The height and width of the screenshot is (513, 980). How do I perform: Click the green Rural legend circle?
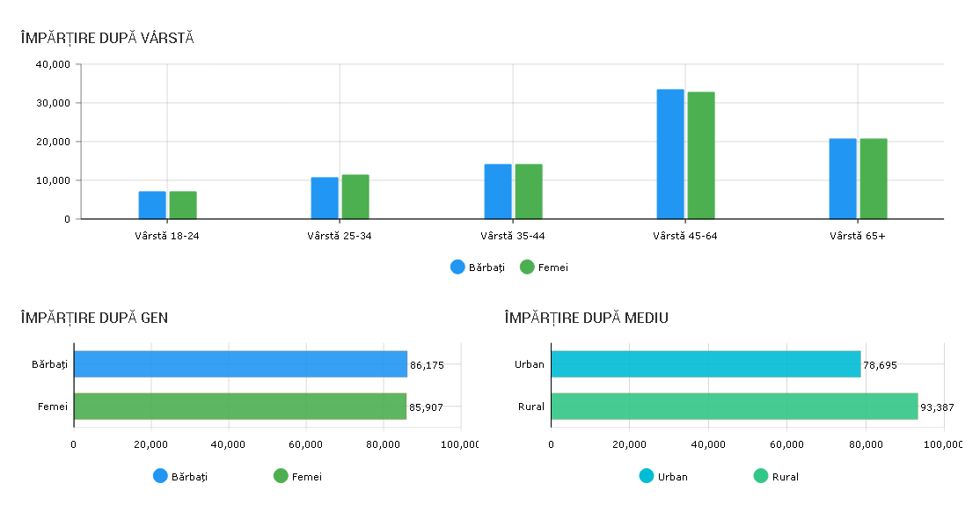(x=761, y=476)
